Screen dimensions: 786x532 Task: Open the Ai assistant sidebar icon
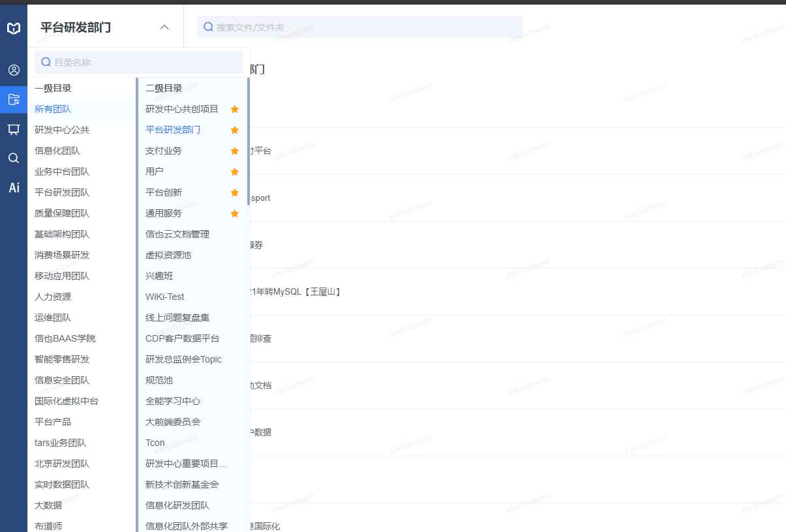(14, 188)
